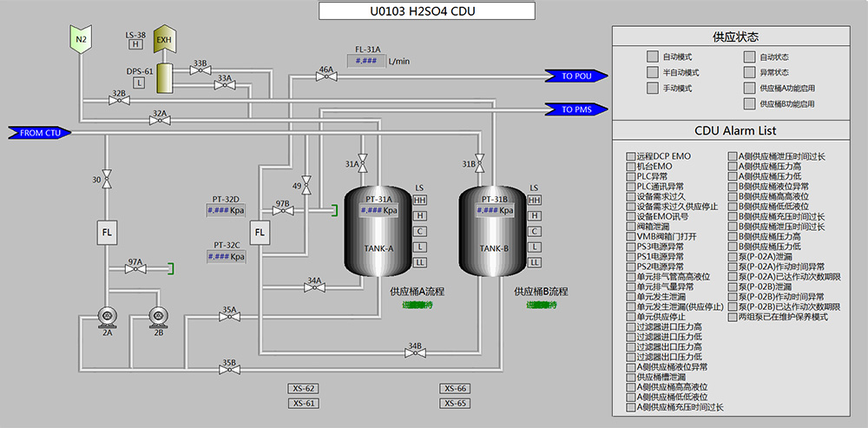
Task: Toggle the 远程DCP EMO alarm checkbox
Action: click(631, 156)
